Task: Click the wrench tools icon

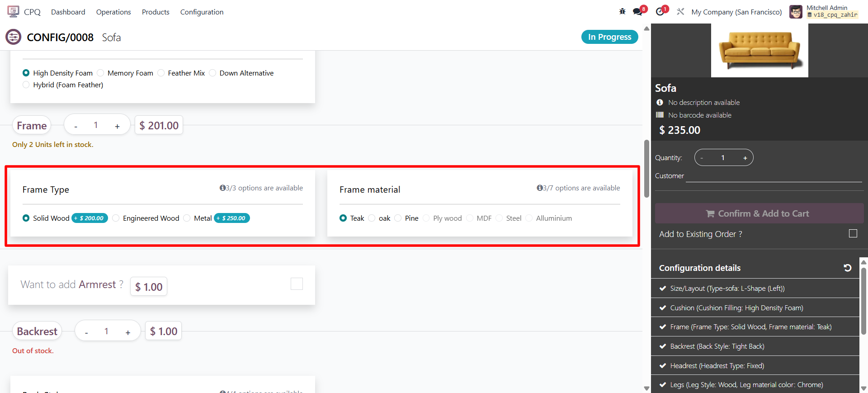Action: pos(680,12)
